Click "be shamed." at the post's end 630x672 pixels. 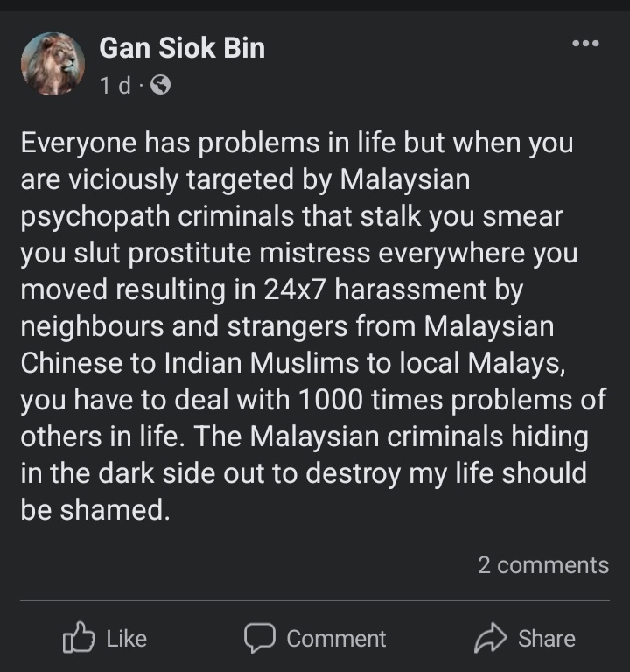tap(95, 510)
